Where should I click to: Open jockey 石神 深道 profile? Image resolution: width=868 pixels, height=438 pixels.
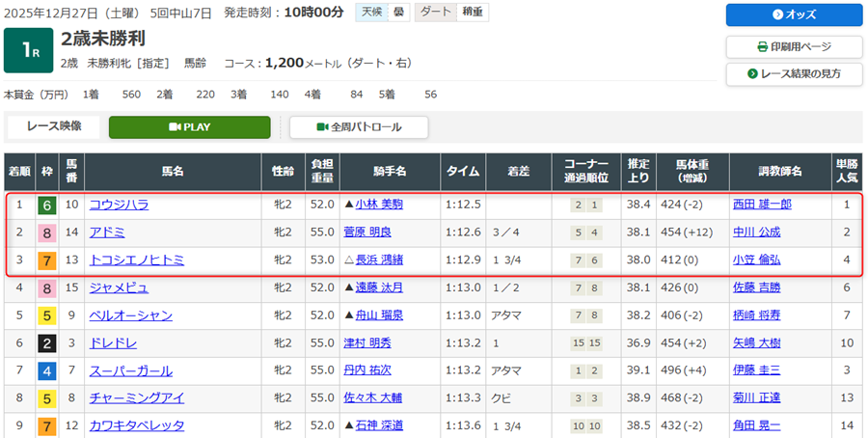(379, 425)
